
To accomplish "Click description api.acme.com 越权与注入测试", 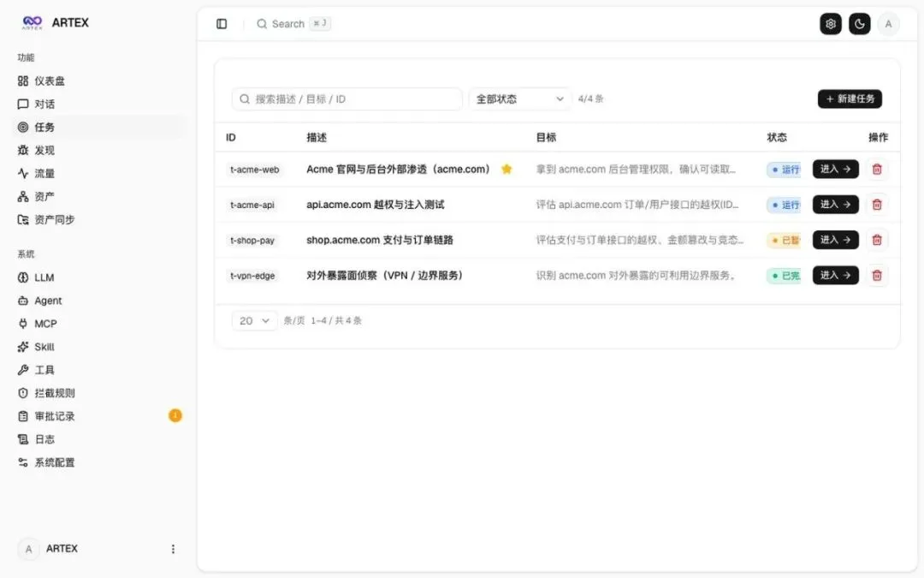I will 376,205.
